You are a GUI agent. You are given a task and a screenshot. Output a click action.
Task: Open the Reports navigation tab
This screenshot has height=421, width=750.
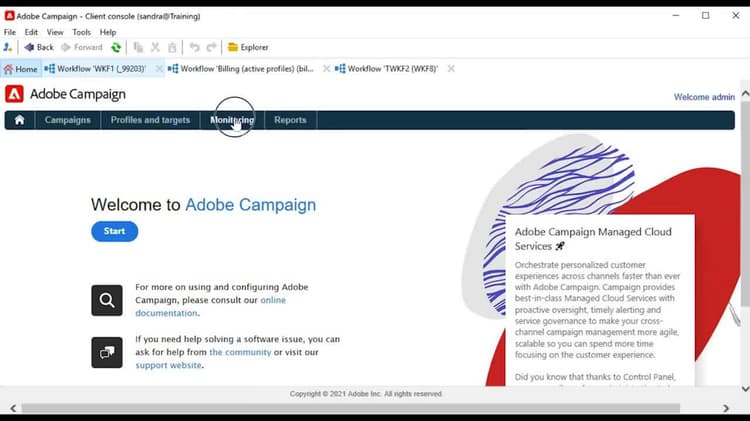290,120
